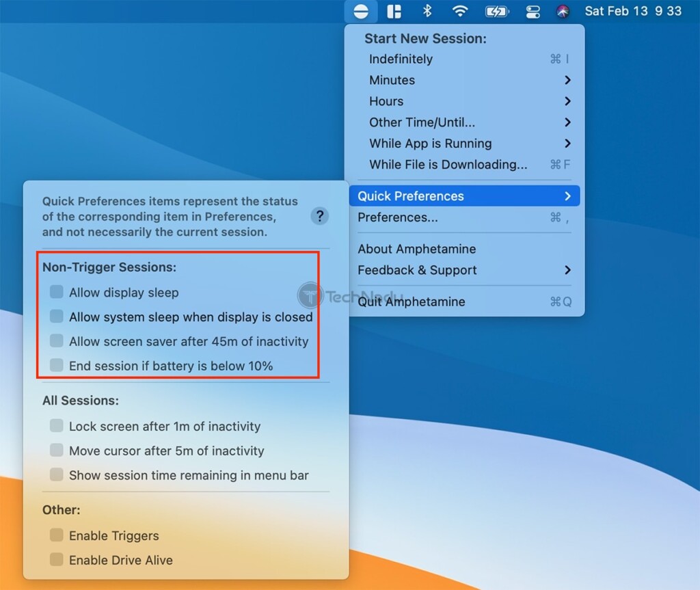The image size is (700, 590).
Task: Click Feedback & Support label
Action: 417,270
